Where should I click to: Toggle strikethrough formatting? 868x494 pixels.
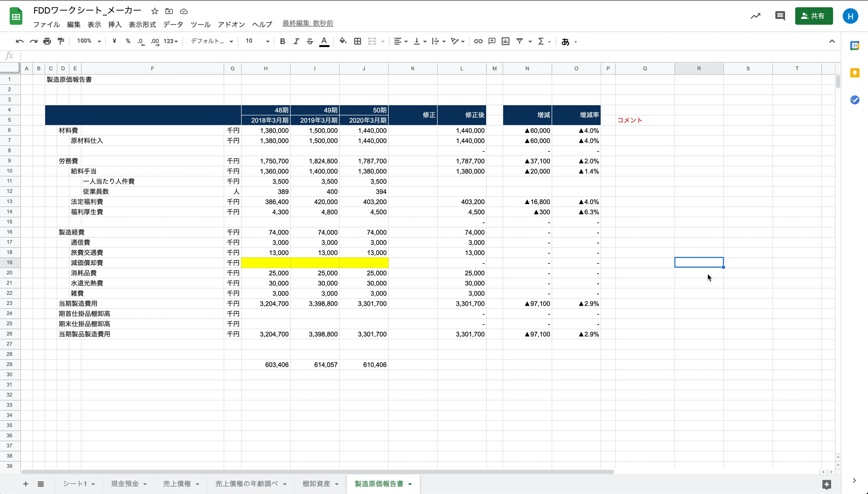coord(310,41)
